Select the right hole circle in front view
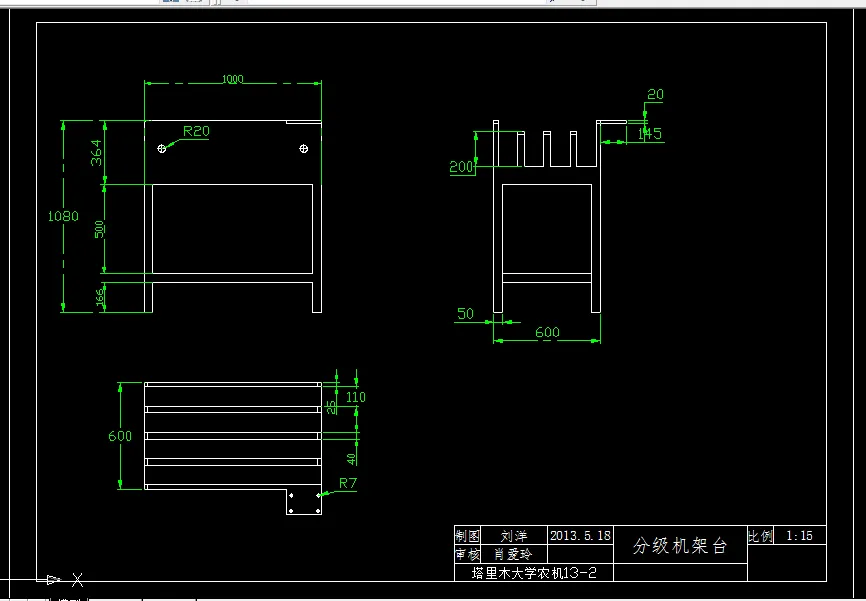Viewport: 866px width, 601px height. pos(303,149)
